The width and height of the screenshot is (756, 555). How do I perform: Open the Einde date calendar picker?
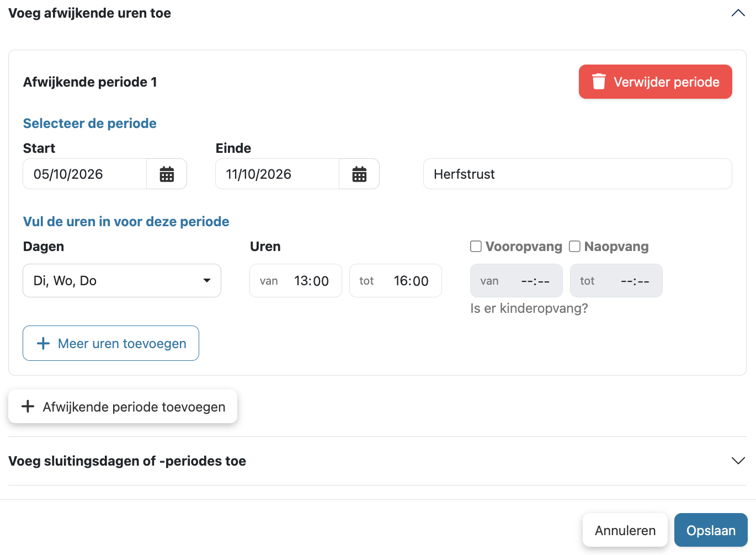pyautogui.click(x=359, y=174)
